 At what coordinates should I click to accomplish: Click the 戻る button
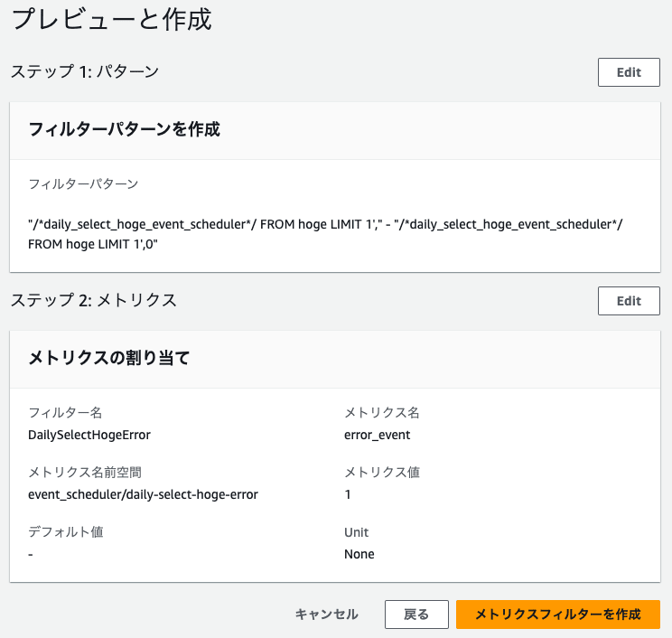click(x=416, y=614)
